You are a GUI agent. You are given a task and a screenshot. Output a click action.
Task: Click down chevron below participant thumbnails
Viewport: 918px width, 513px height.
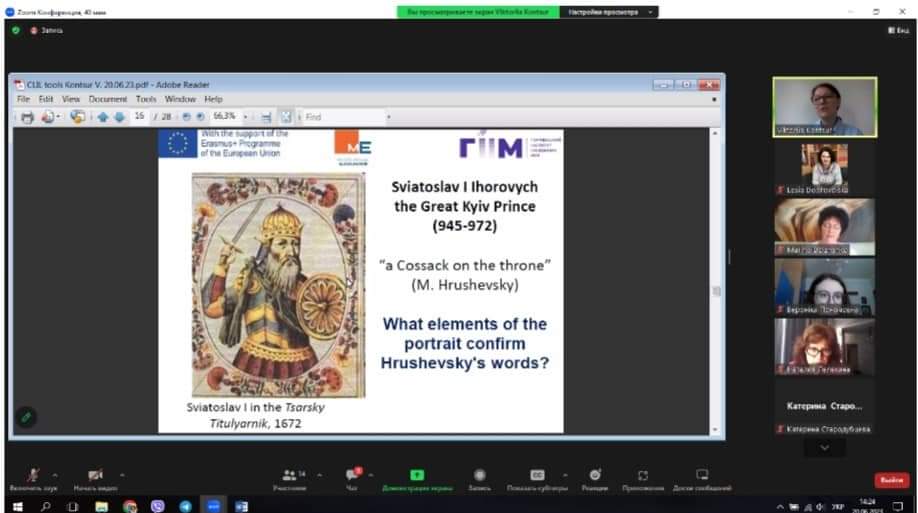click(x=825, y=447)
